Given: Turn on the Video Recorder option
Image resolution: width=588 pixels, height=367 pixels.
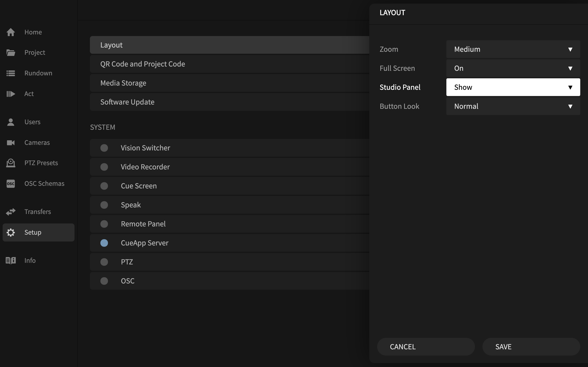Looking at the screenshot, I should pyautogui.click(x=104, y=167).
